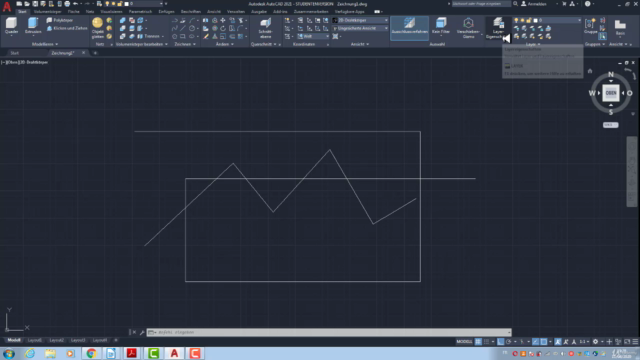Open the Einfügen ribbon tab
Viewport: 640px width, 360px height.
pos(166,12)
